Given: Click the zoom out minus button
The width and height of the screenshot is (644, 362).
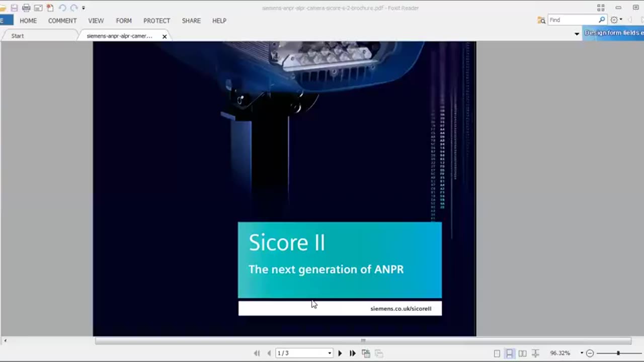Looking at the screenshot, I should click(x=590, y=353).
